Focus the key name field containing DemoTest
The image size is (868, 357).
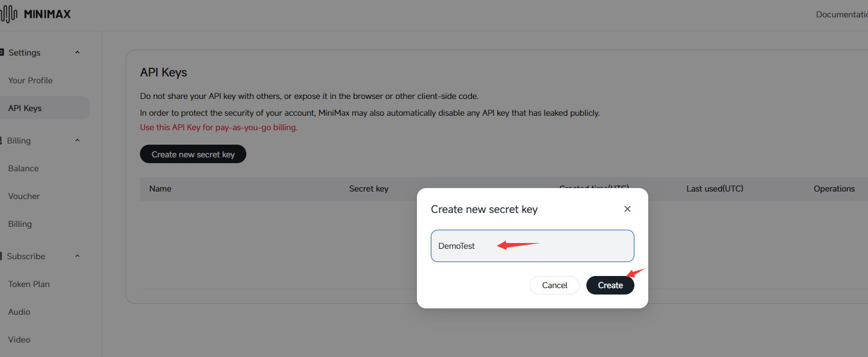tap(533, 246)
